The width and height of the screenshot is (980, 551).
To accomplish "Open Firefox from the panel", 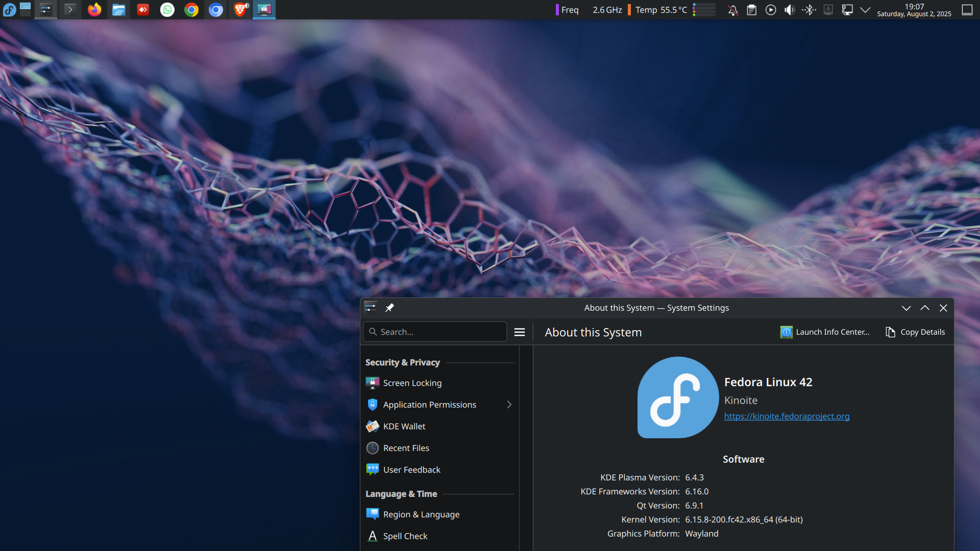I will click(x=94, y=9).
